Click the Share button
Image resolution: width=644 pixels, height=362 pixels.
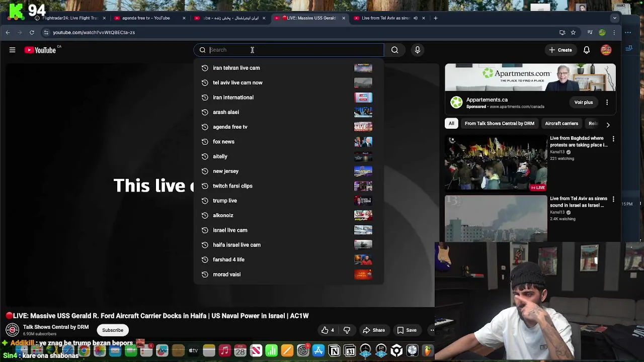coord(374,330)
